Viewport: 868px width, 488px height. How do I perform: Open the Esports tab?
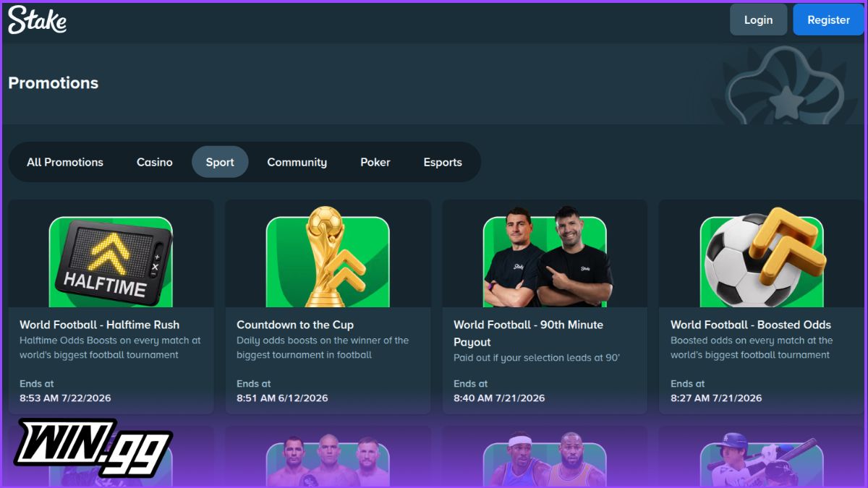coord(443,162)
